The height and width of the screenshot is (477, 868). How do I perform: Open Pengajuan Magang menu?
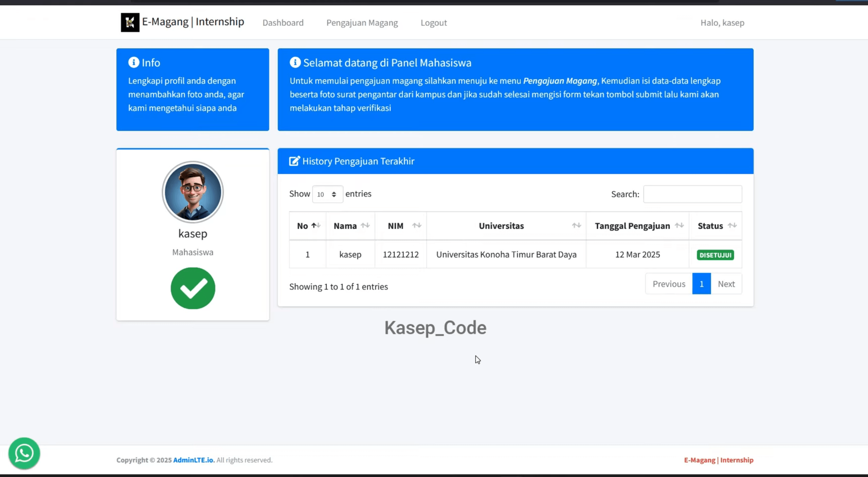click(x=362, y=23)
